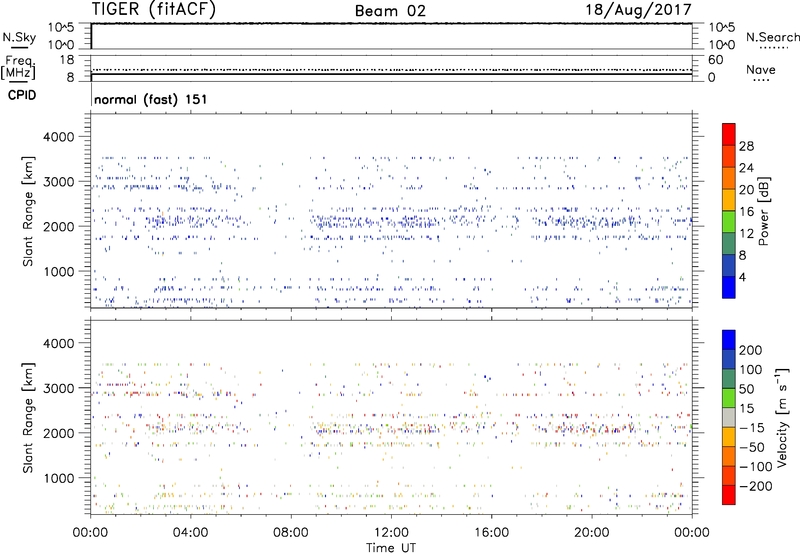Click the yellow segment of Power colorbar
The width and height of the screenshot is (800, 554).
pos(729,200)
